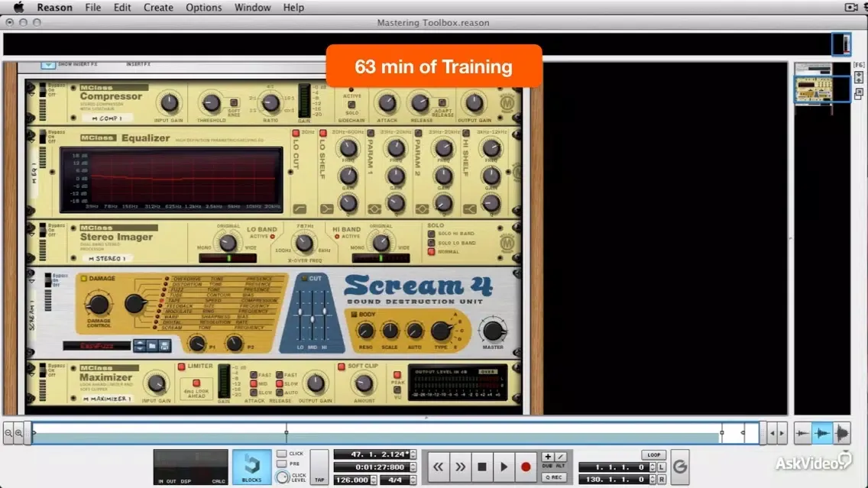
Task: Open the Options menu
Action: click(x=203, y=7)
